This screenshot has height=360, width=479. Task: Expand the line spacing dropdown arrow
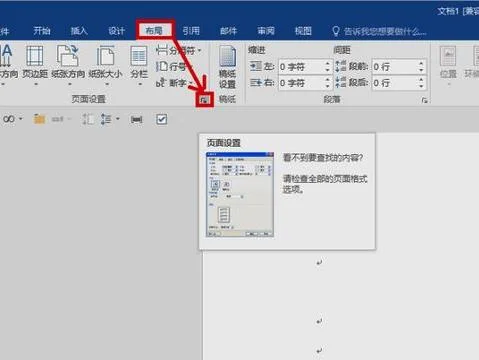click(x=118, y=119)
